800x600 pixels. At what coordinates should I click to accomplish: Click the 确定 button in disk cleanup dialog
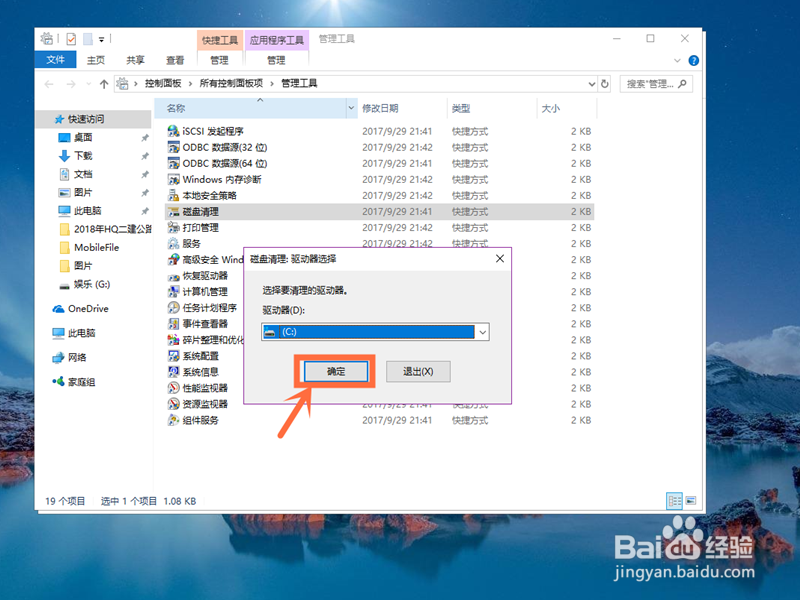[x=336, y=371]
